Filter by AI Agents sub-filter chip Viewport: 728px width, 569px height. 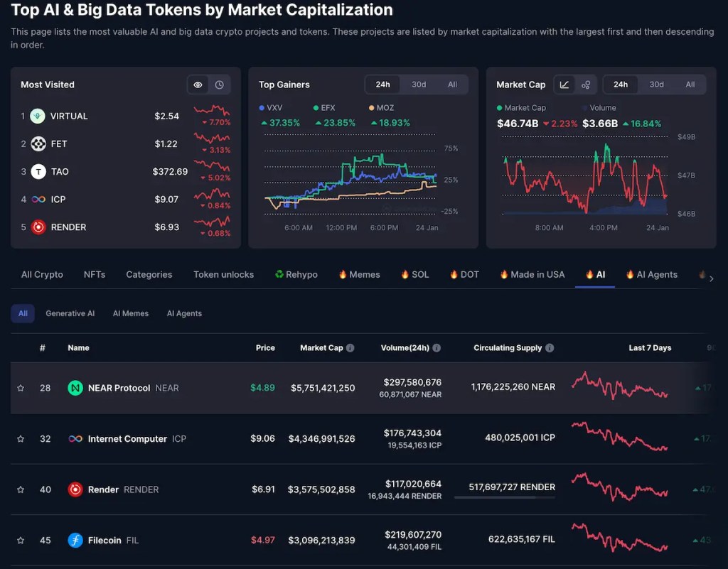(x=184, y=313)
